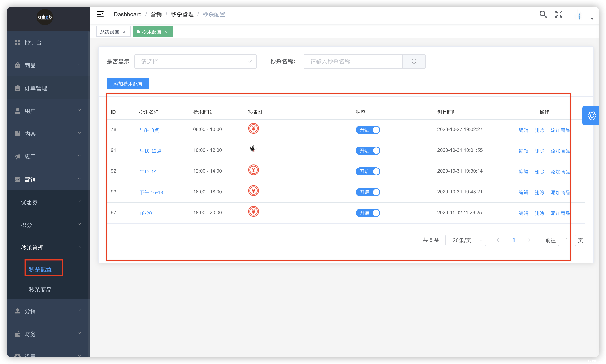Toggle the 开启 switch for ID 78
Screen dimensions: 606x364
tap(368, 130)
